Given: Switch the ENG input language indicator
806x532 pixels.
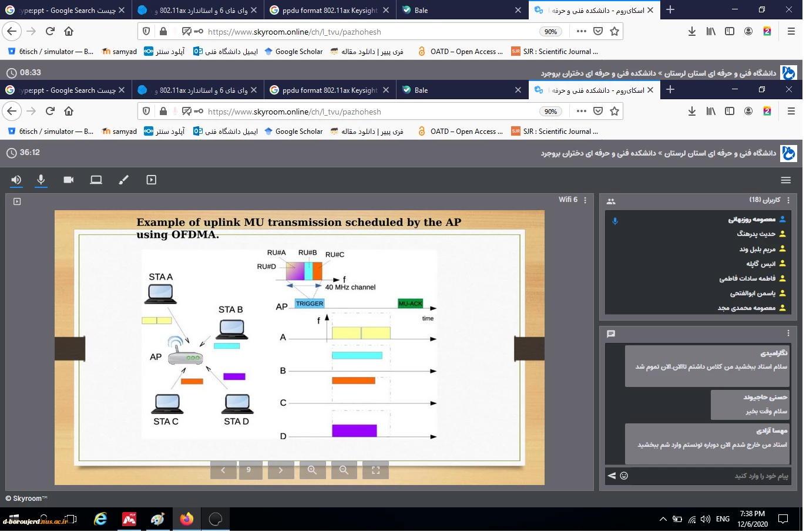Looking at the screenshot, I should point(723,520).
